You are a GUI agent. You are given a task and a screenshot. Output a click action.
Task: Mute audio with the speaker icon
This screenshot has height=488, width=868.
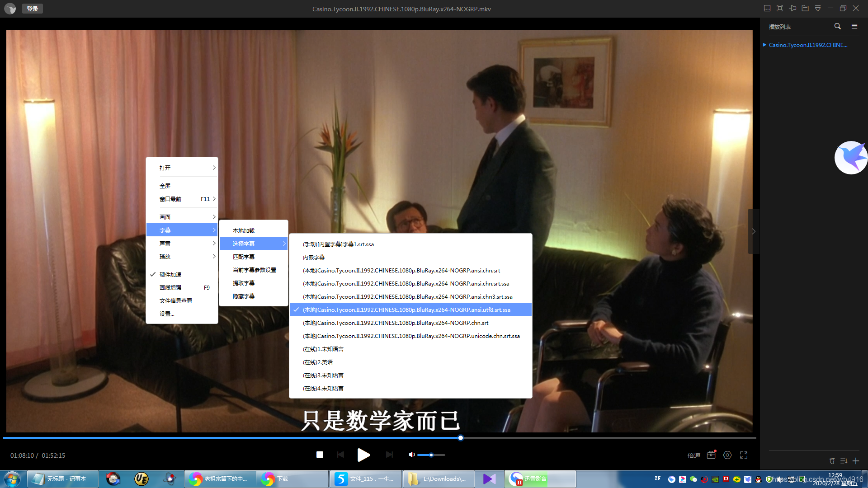click(411, 455)
